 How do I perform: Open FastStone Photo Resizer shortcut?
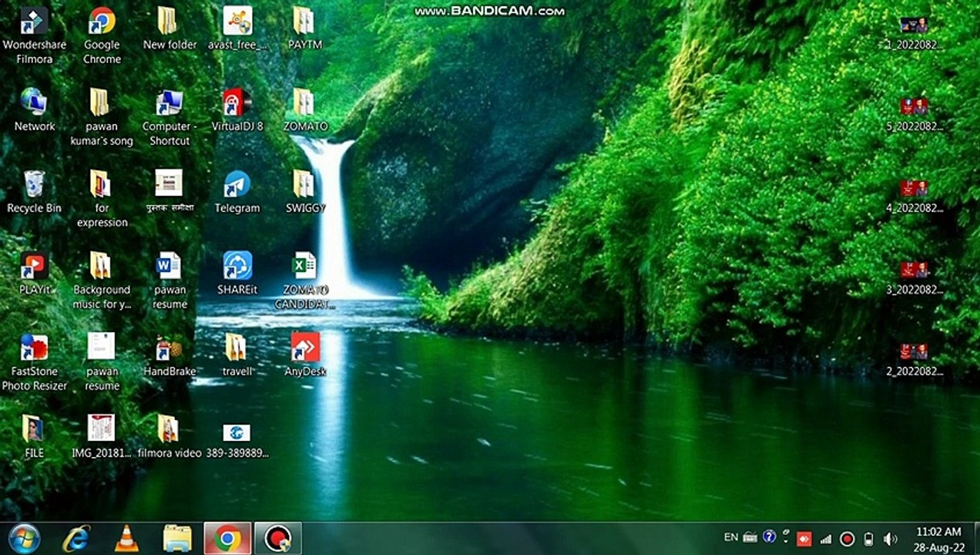click(34, 362)
